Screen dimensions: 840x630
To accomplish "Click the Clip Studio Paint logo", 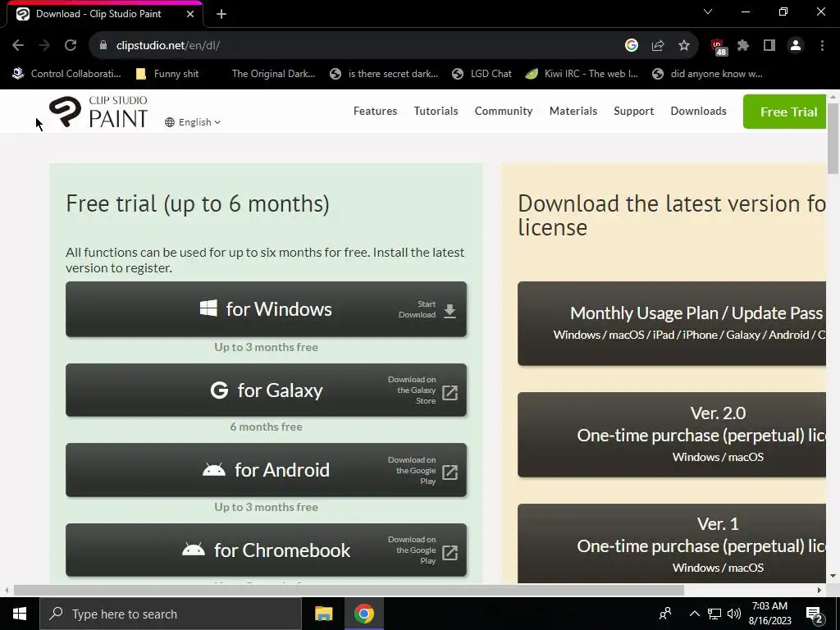I will click(x=98, y=112).
